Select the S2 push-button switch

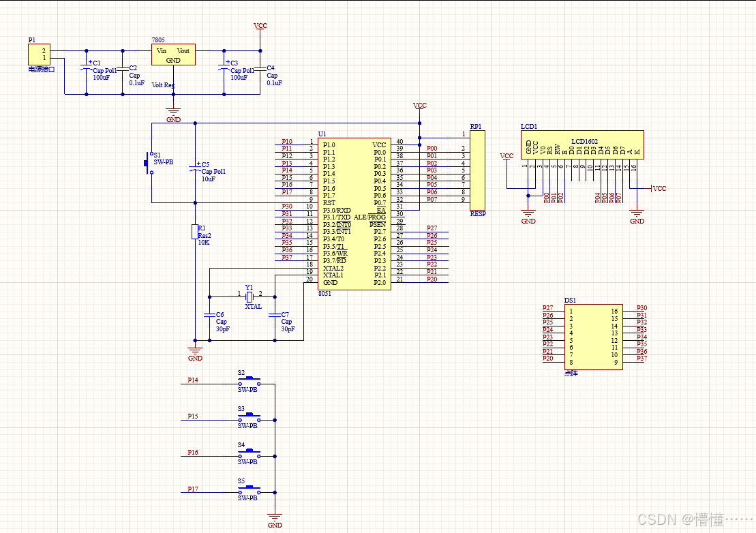tap(250, 382)
